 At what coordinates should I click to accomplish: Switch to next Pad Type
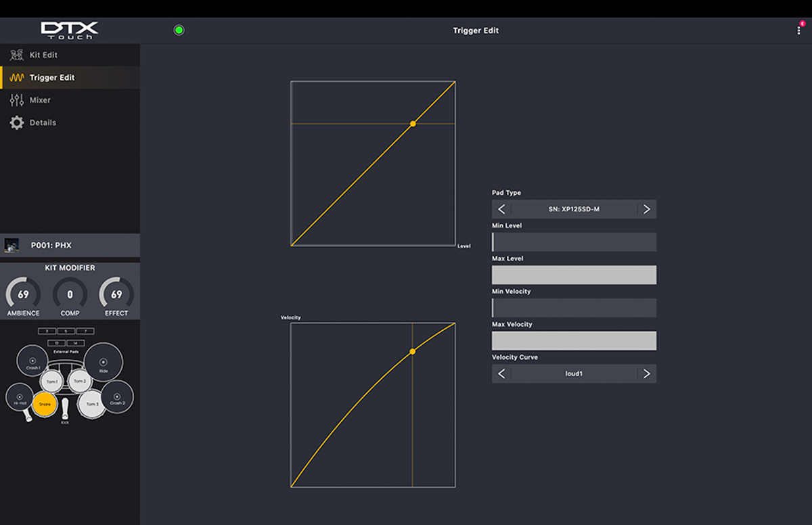point(646,209)
